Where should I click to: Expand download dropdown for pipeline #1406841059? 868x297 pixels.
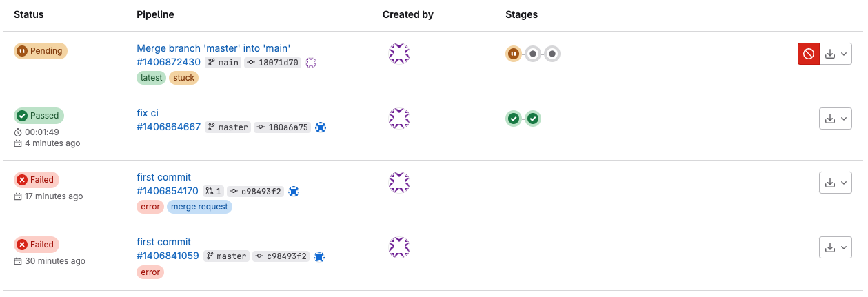point(836,247)
